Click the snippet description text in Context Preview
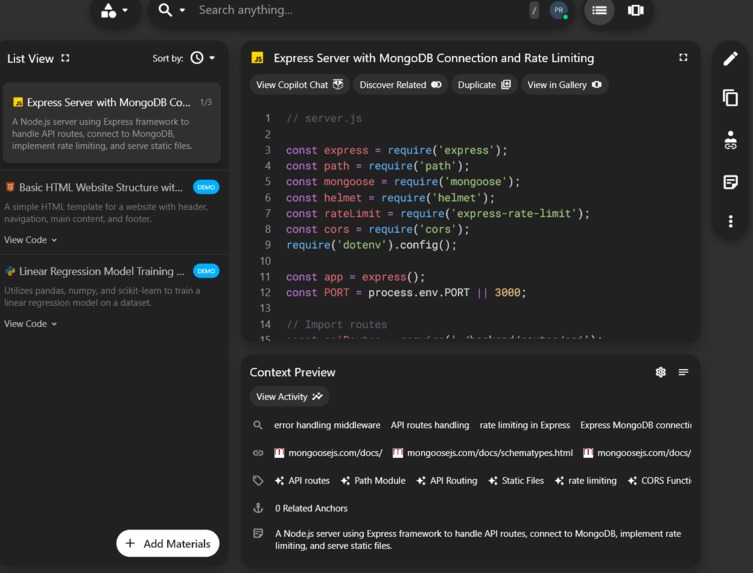 [478, 539]
